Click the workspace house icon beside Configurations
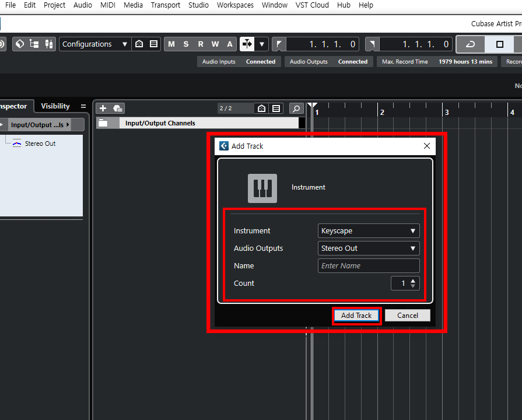The width and height of the screenshot is (522, 420). [139, 44]
